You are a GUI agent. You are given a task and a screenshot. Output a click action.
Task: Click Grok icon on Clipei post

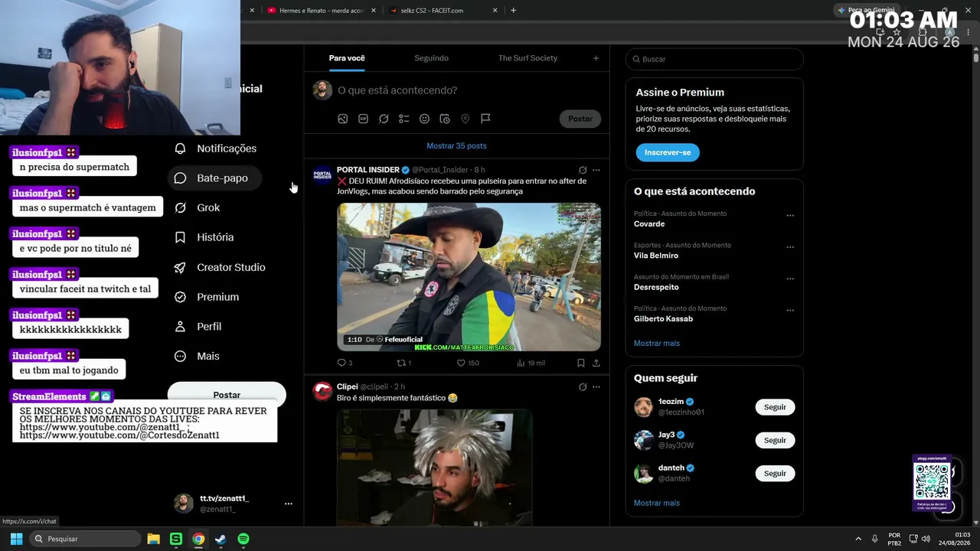(583, 387)
